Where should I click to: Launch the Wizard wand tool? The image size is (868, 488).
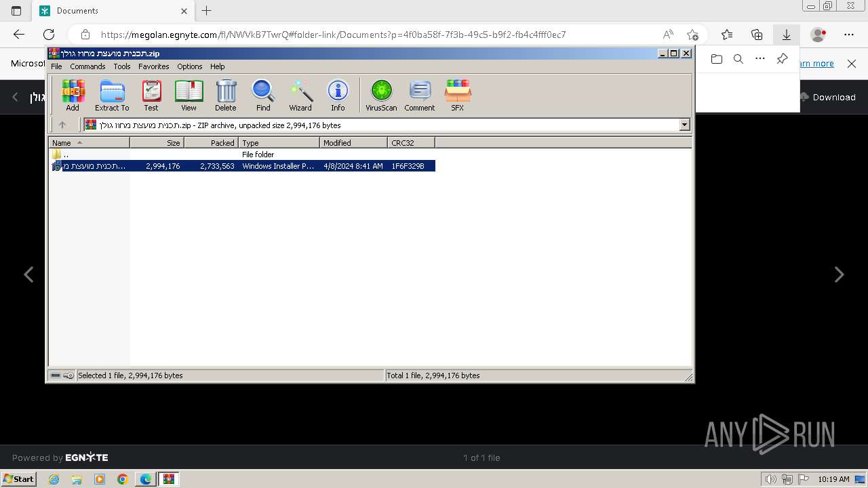(300, 96)
